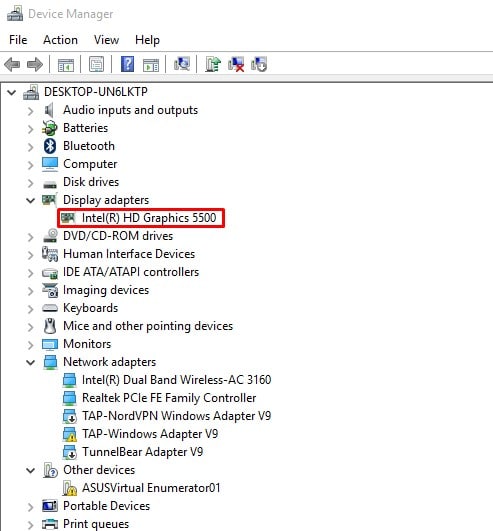Collapse the Display adapters category

coord(30,200)
